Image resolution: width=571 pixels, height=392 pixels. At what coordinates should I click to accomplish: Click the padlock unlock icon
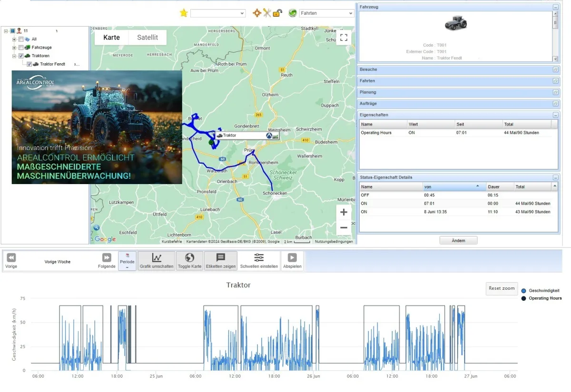coord(276,13)
